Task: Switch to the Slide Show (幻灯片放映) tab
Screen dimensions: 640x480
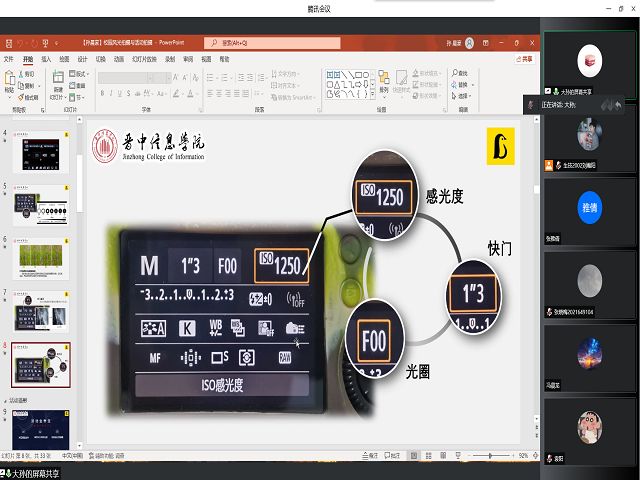Action: (144, 59)
